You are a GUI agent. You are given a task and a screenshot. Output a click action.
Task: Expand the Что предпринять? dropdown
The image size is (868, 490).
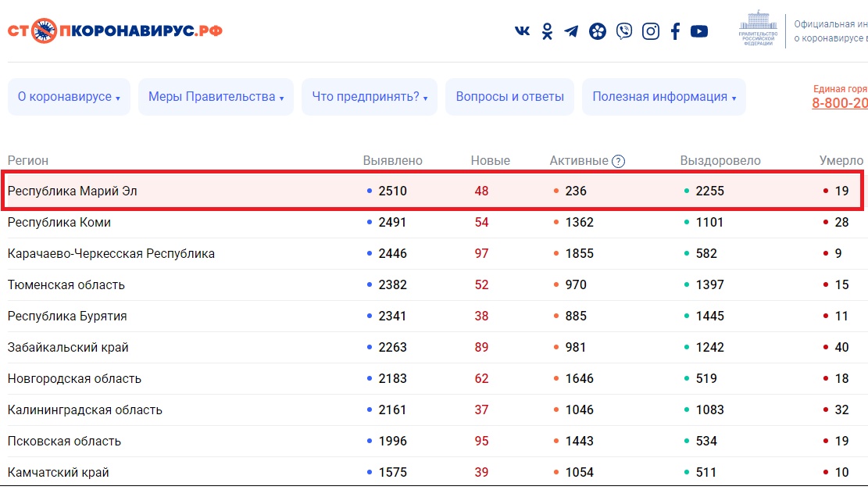click(x=370, y=97)
